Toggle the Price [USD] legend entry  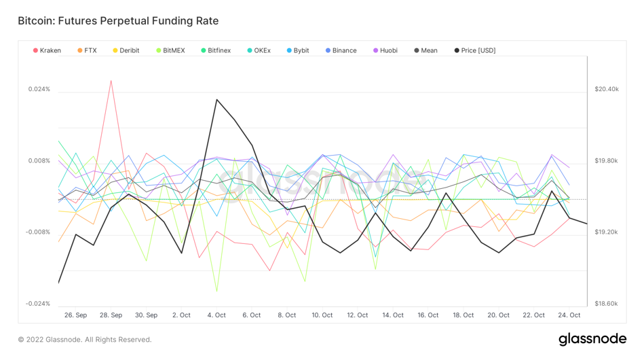[475, 50]
